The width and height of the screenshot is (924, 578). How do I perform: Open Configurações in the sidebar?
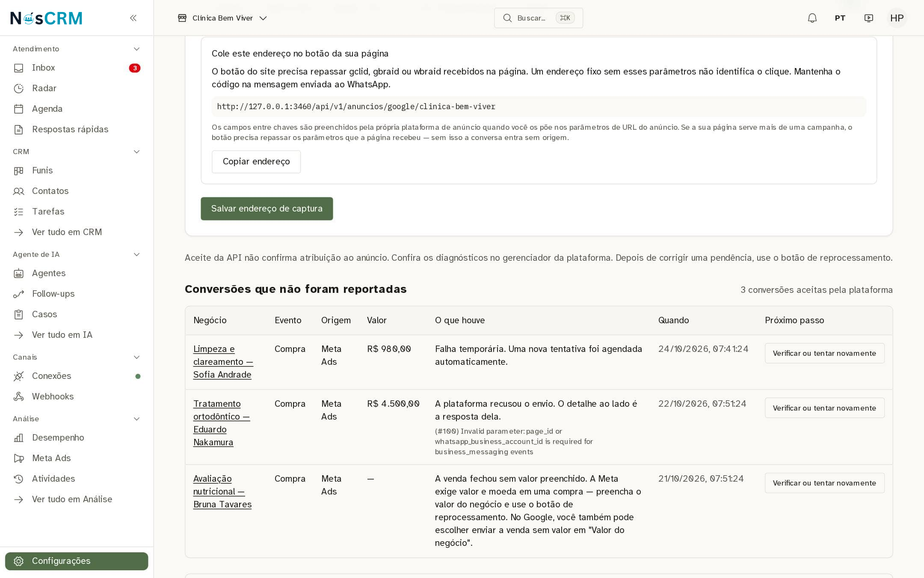[x=77, y=561]
